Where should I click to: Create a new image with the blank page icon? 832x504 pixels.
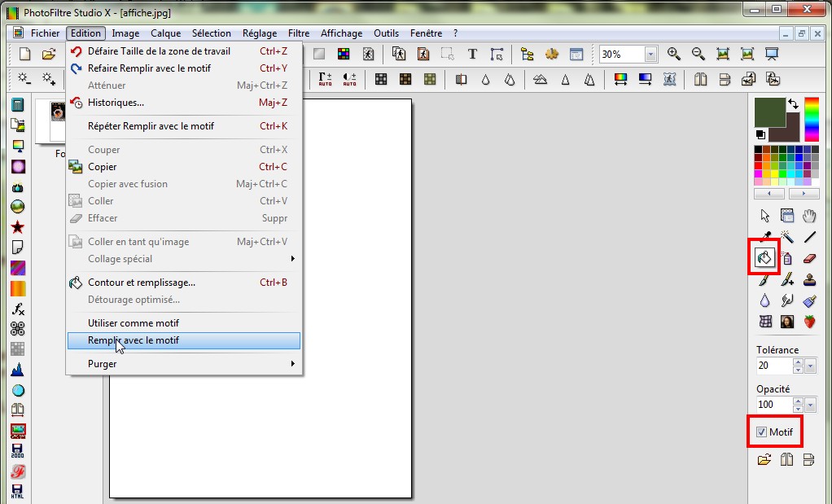pos(25,54)
